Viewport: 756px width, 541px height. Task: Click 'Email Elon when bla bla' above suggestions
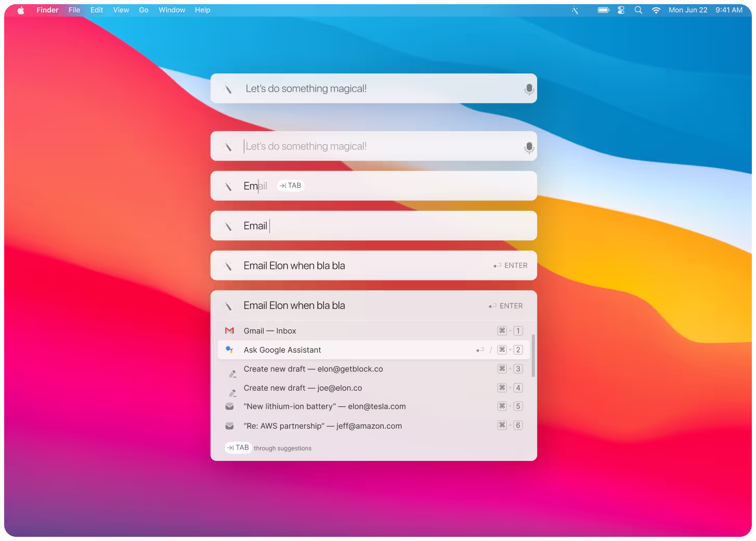[x=294, y=305]
